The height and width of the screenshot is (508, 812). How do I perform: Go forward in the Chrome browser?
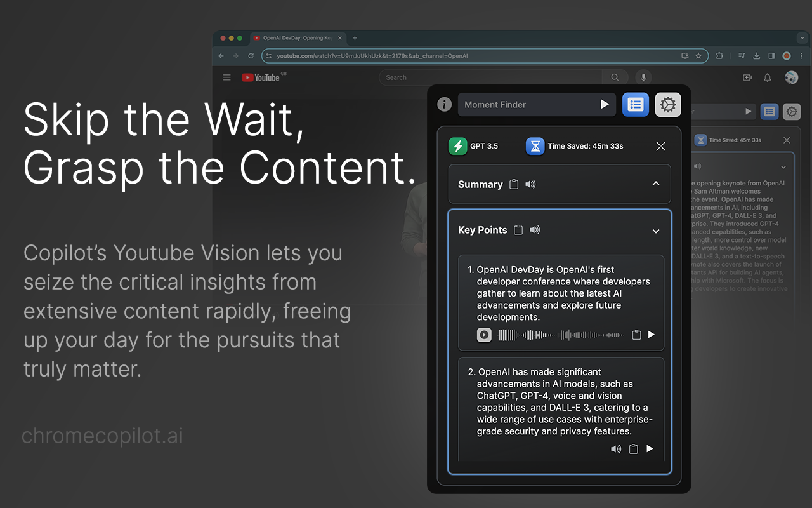(235, 56)
